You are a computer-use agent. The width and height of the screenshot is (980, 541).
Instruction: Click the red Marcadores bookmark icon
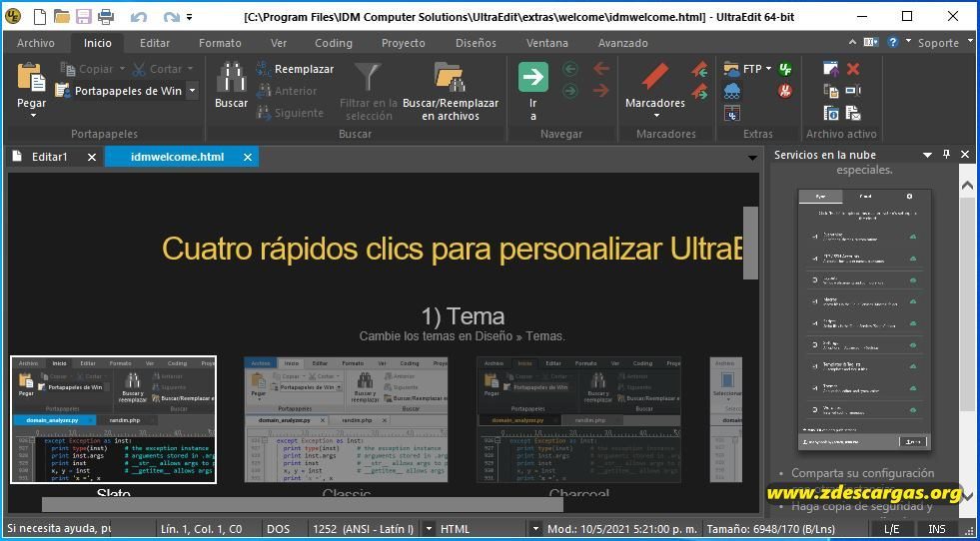(x=655, y=77)
